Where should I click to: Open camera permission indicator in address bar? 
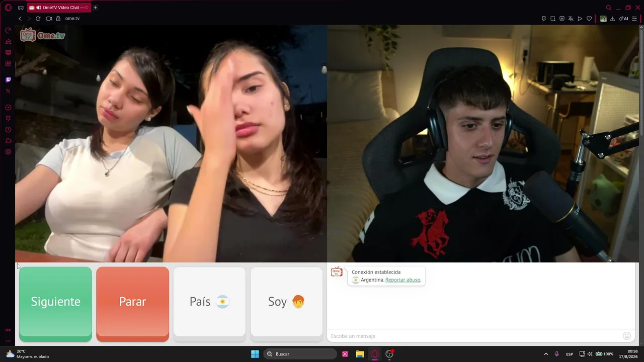pos(49,19)
